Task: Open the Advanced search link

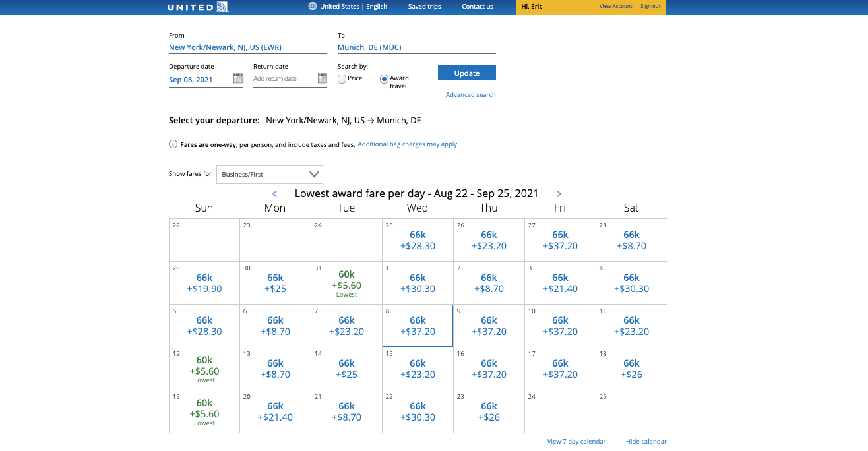Action: point(470,95)
